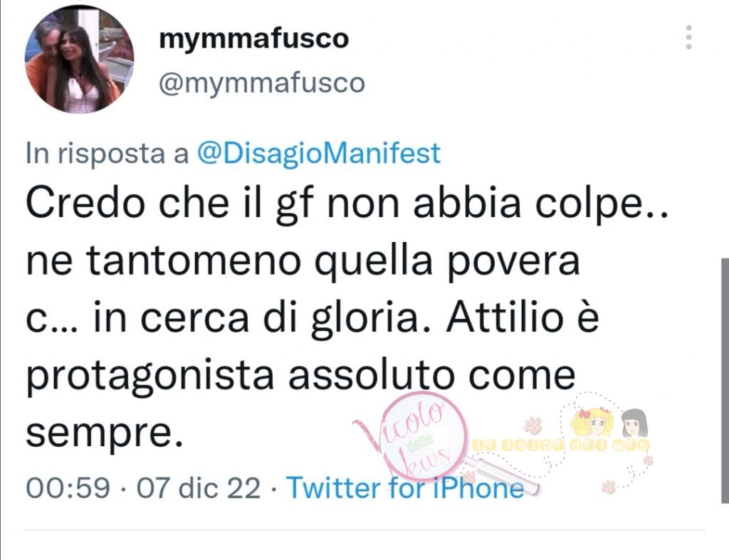Tap the bold mymmafusco display name
This screenshot has width=729, height=560.
coord(254,39)
